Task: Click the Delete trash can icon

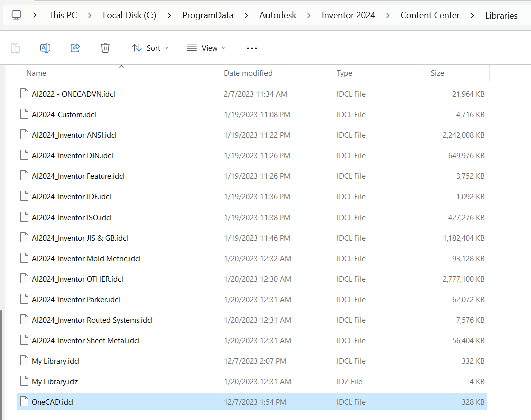Action: pos(105,48)
